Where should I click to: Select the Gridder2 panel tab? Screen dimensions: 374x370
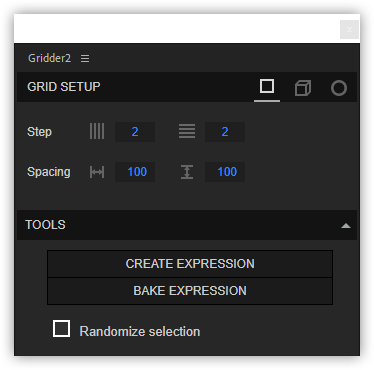click(49, 58)
